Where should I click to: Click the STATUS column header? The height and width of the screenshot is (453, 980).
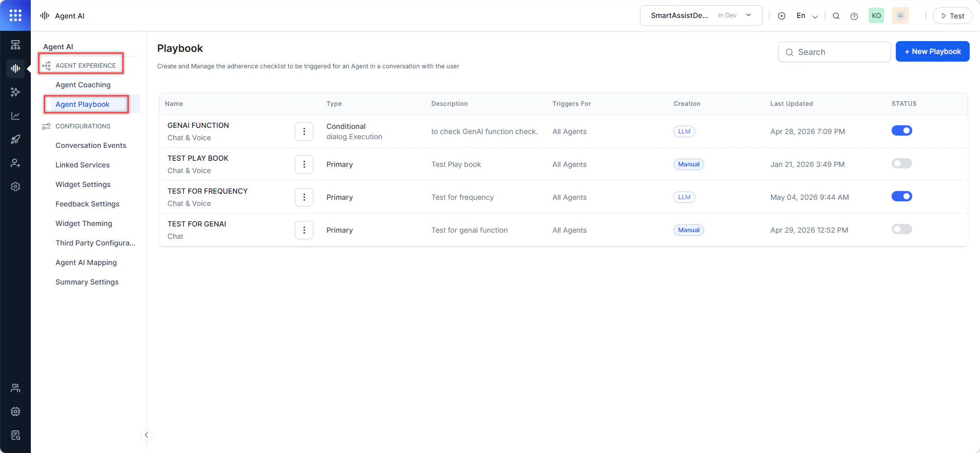[x=904, y=104]
